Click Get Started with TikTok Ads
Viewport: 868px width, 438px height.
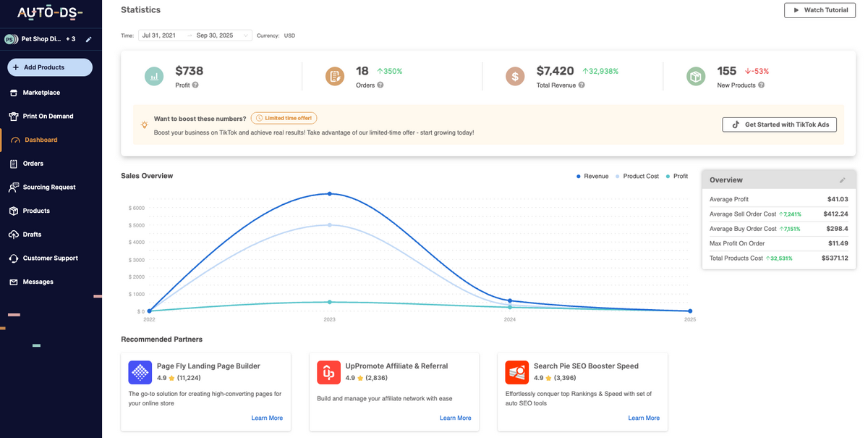pyautogui.click(x=779, y=124)
